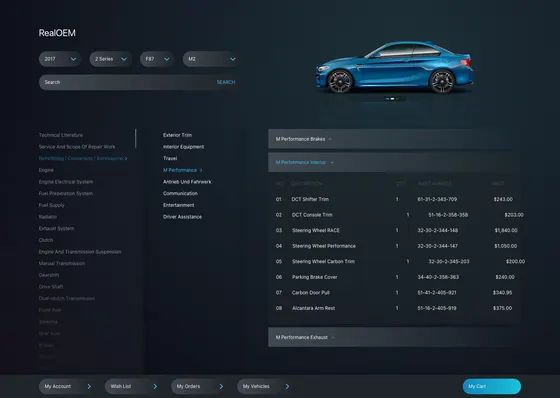The height and width of the screenshot is (398, 560).
Task: Select Dual-clutch Transmission category
Action: [x=67, y=298]
